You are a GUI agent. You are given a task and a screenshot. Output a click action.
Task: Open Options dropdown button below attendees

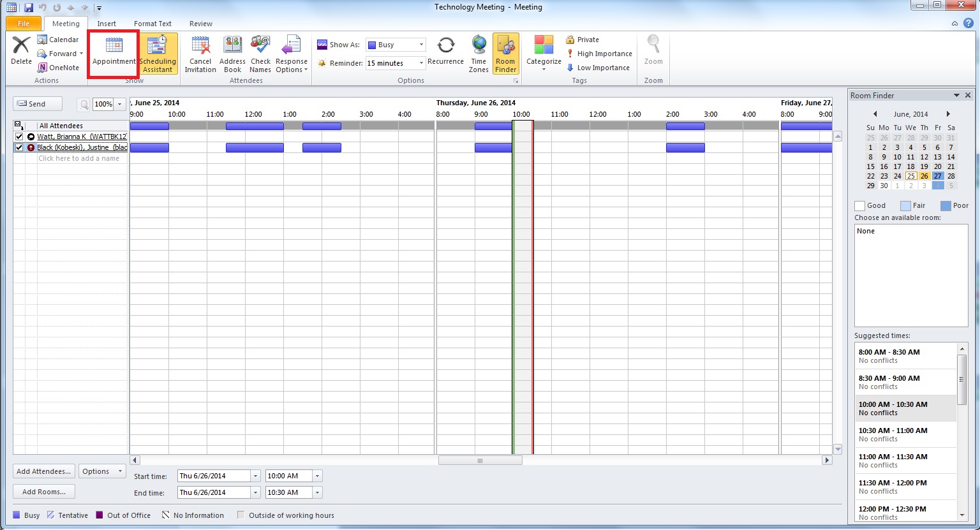pos(101,471)
